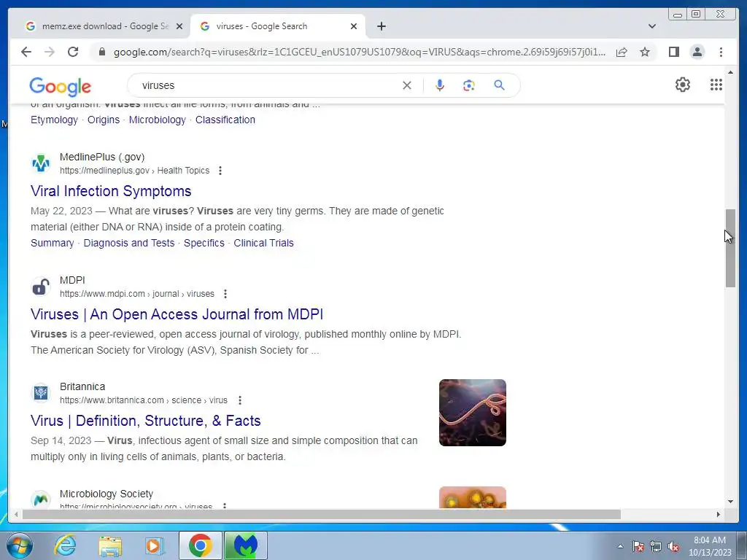Open the Windows Start menu
The image size is (747, 560).
pos(19,545)
